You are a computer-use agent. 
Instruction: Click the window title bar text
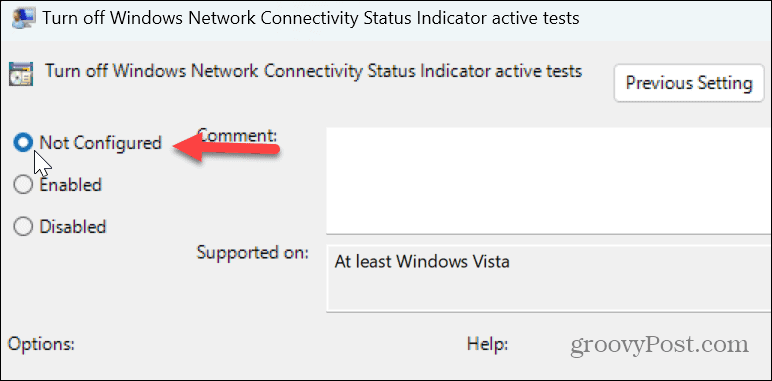[x=310, y=18]
